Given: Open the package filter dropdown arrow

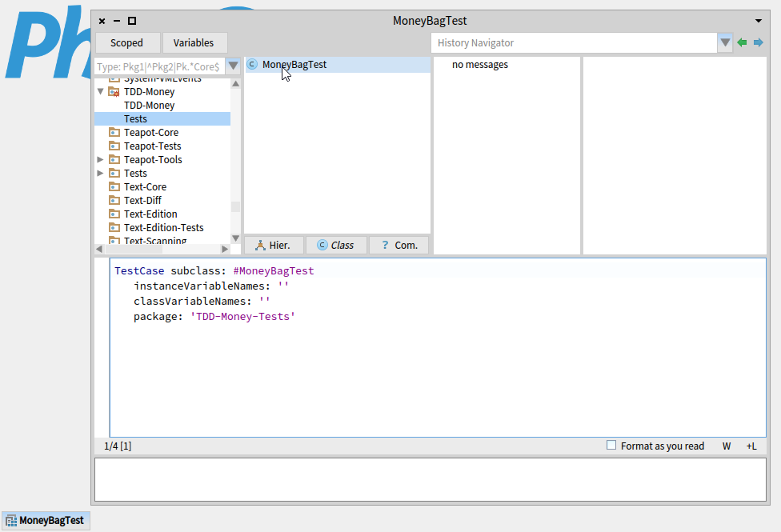Looking at the screenshot, I should click(x=233, y=66).
